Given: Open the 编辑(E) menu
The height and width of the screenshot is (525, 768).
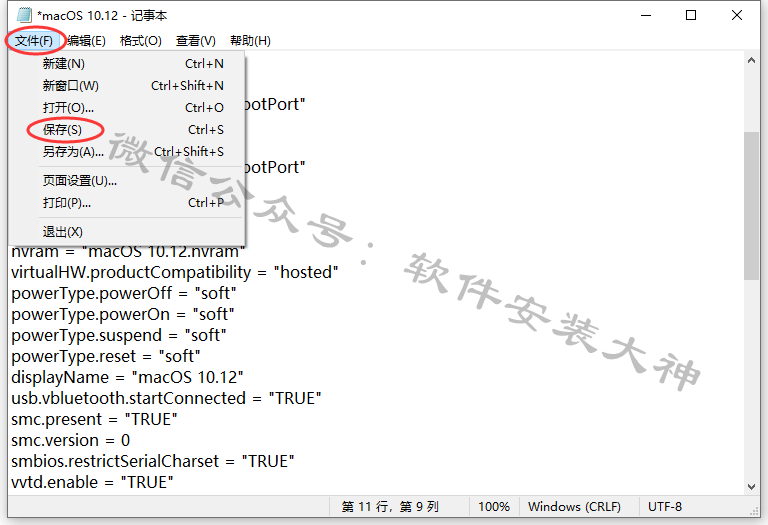Looking at the screenshot, I should [x=86, y=41].
